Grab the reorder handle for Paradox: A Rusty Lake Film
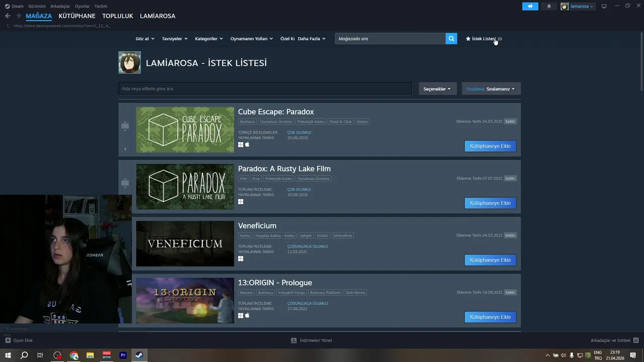Viewport: 644px width, 362px height. (125, 183)
